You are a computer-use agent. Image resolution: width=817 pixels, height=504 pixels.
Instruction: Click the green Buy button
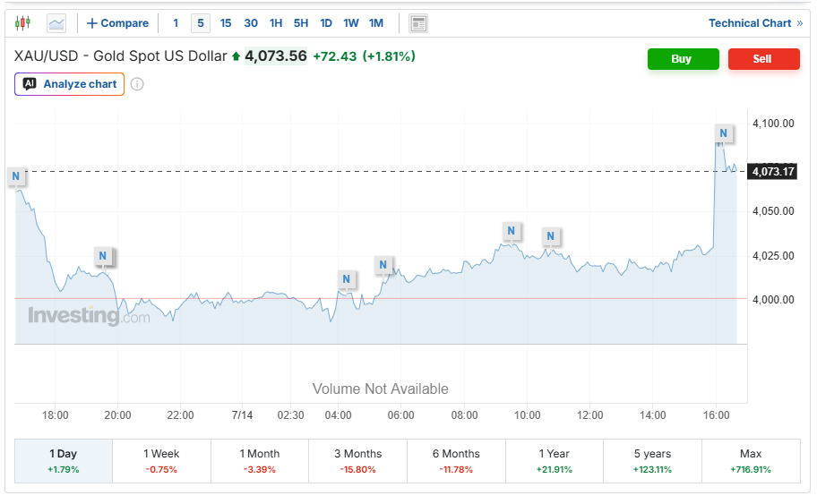684,59
